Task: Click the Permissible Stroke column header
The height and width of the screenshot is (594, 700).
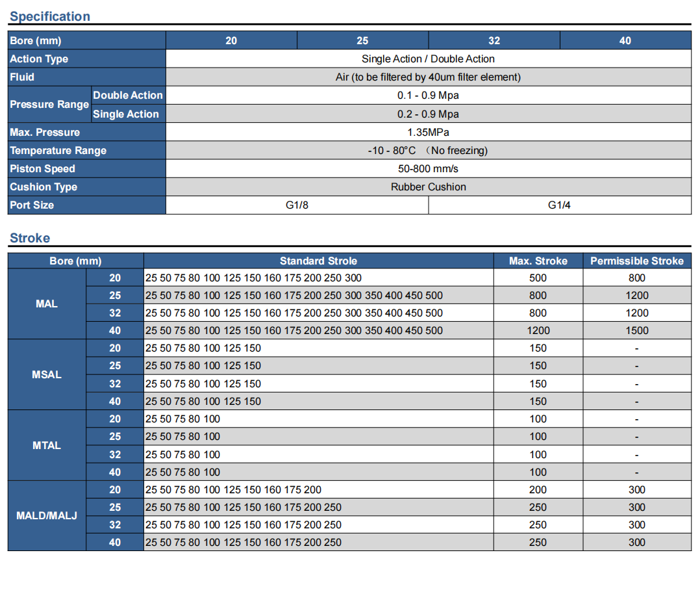Action: 636,261
